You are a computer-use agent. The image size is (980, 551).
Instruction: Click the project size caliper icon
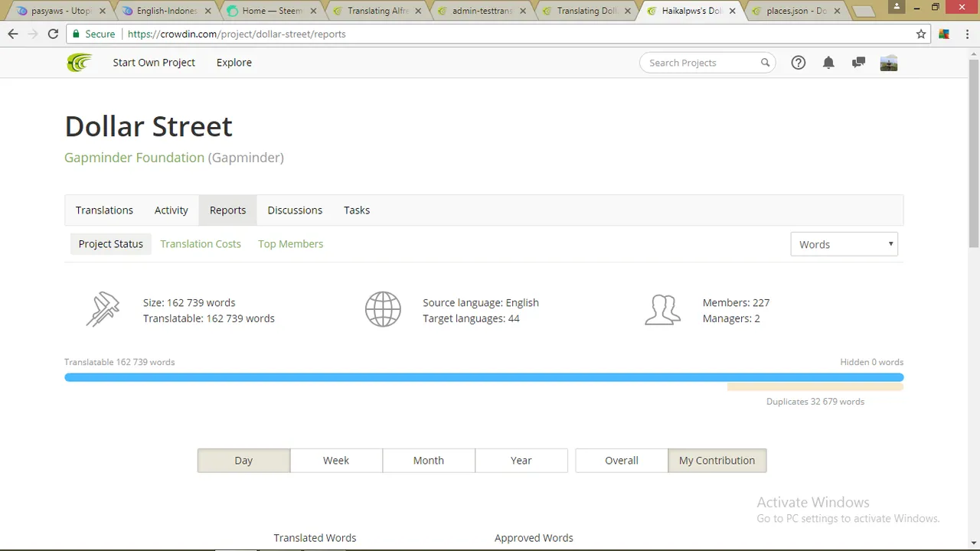pyautogui.click(x=103, y=310)
